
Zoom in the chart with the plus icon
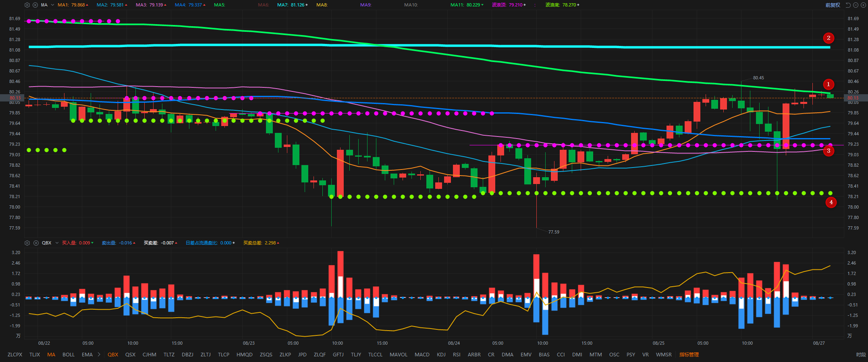click(x=863, y=5)
